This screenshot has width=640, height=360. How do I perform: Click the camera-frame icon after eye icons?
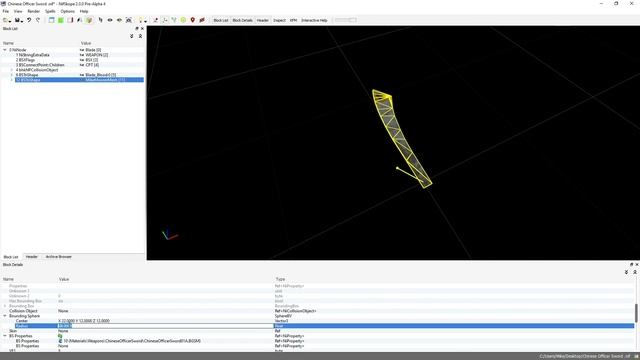click(x=129, y=20)
